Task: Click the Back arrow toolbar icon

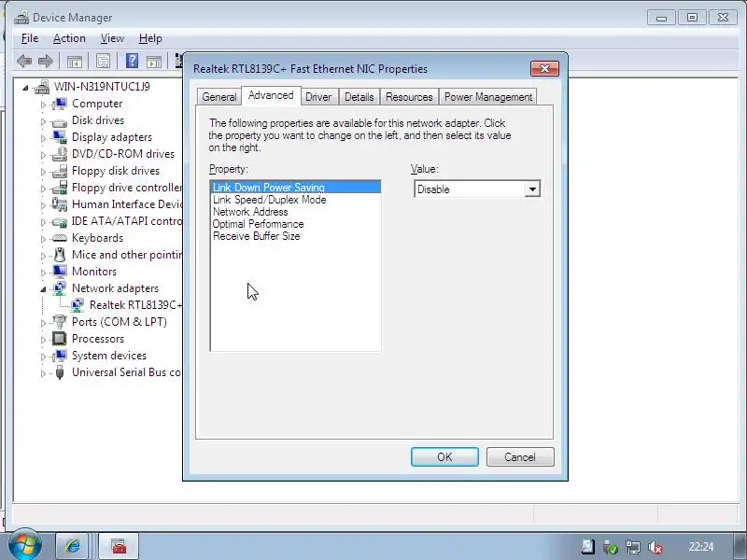Action: 24,61
